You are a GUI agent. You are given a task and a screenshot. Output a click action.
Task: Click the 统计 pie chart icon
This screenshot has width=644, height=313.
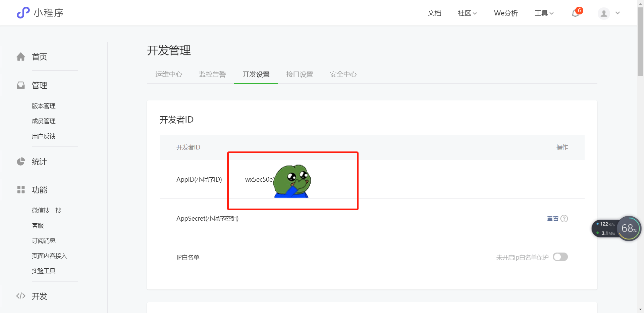[21, 162]
